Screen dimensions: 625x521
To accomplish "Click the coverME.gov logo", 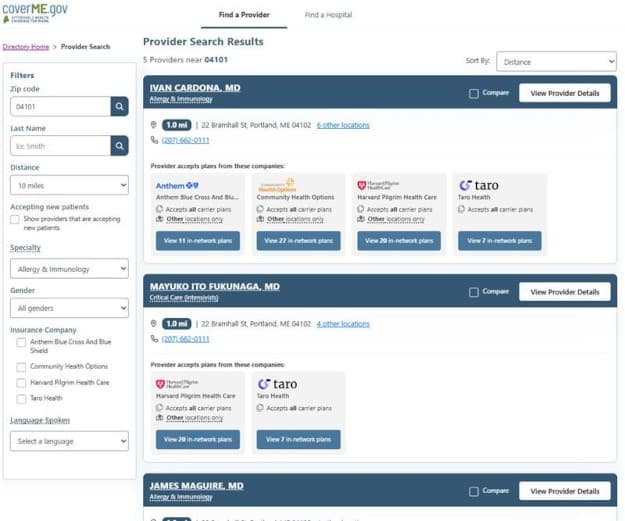I will tap(35, 12).
